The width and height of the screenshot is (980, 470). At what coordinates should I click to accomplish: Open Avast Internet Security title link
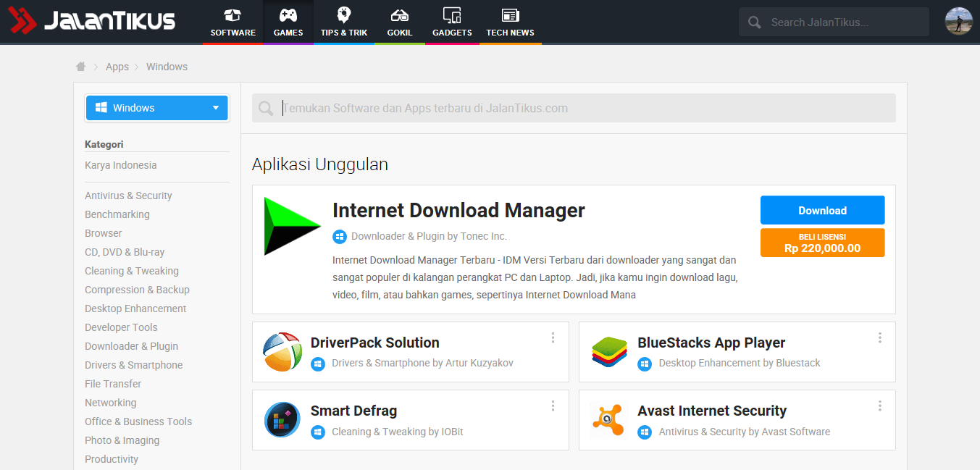pyautogui.click(x=712, y=411)
